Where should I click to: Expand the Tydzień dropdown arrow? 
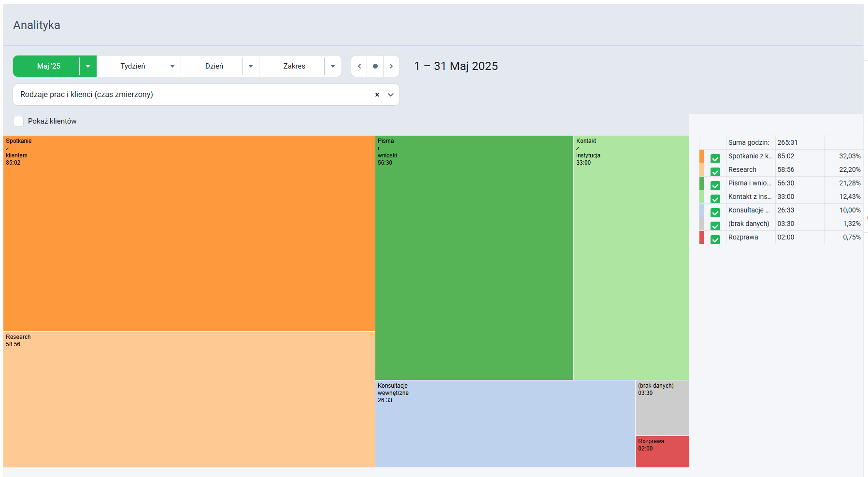click(172, 66)
